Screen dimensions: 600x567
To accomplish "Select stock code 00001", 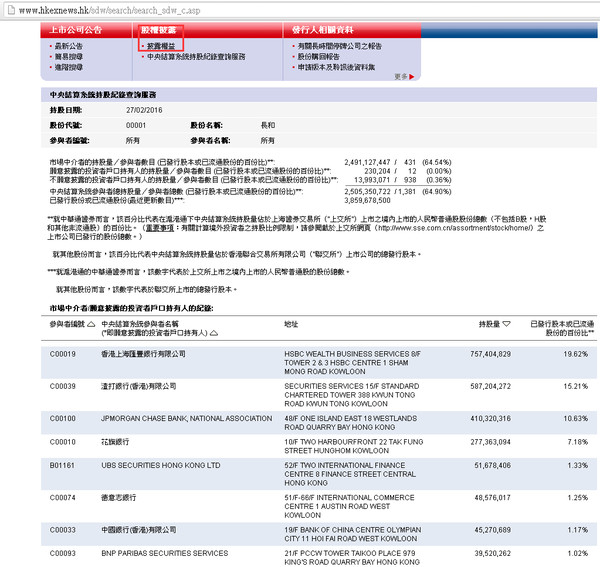I will pos(136,125).
